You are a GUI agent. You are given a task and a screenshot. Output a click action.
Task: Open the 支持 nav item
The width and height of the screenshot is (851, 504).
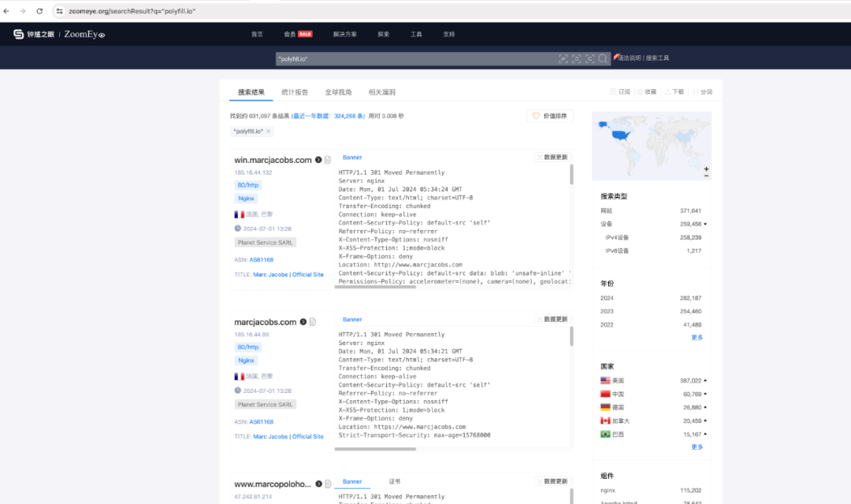click(x=449, y=34)
